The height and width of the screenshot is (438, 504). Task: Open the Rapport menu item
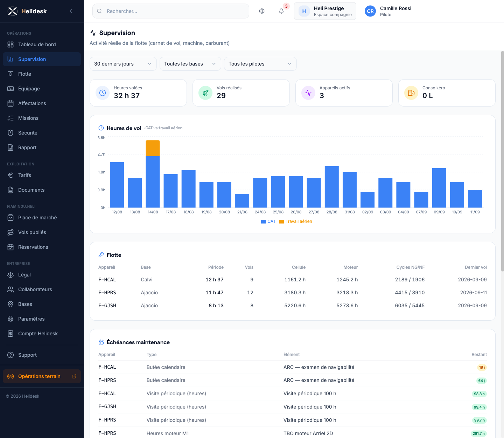click(42, 148)
